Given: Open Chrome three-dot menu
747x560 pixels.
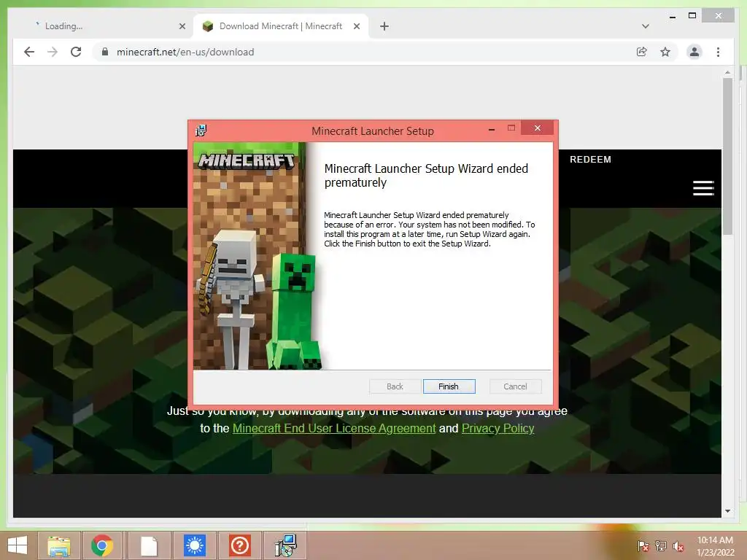Looking at the screenshot, I should click(718, 52).
